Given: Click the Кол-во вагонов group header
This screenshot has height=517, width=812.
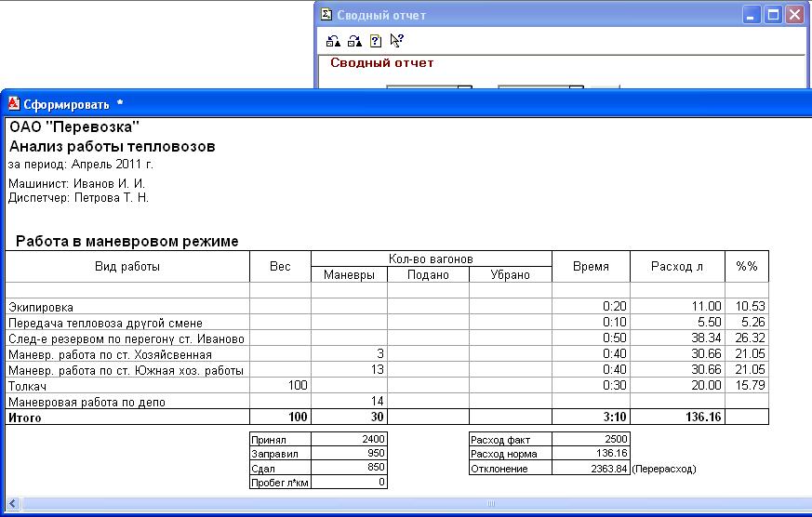Looking at the screenshot, I should 432,258.
